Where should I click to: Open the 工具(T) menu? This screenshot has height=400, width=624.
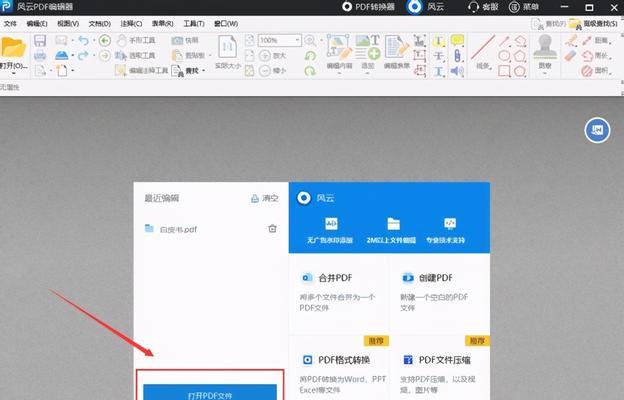194,24
